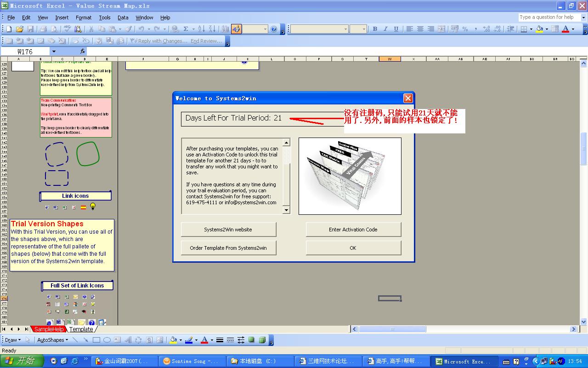Select the Arrow drawing tool
Screen dimensions: 588x368
point(85,340)
